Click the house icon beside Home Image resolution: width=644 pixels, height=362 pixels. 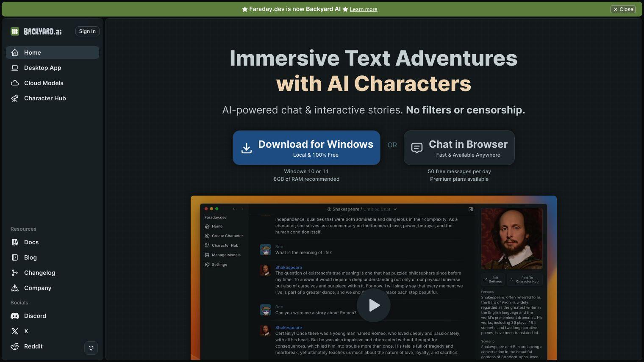click(15, 53)
